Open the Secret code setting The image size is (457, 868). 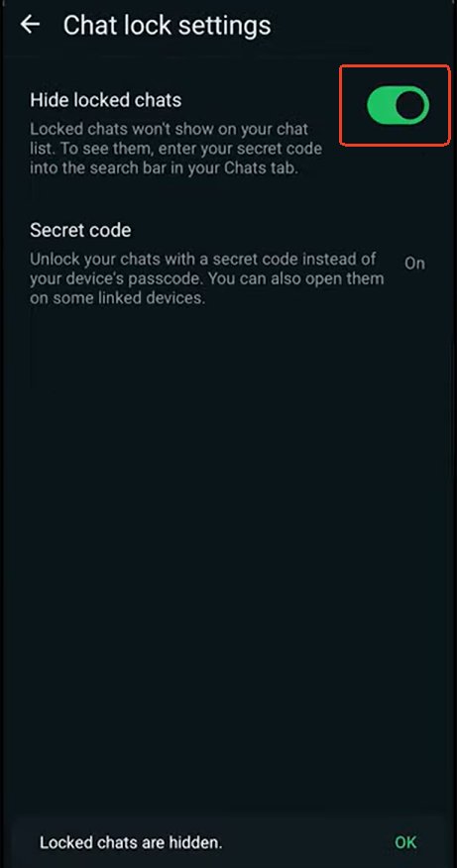[228, 263]
